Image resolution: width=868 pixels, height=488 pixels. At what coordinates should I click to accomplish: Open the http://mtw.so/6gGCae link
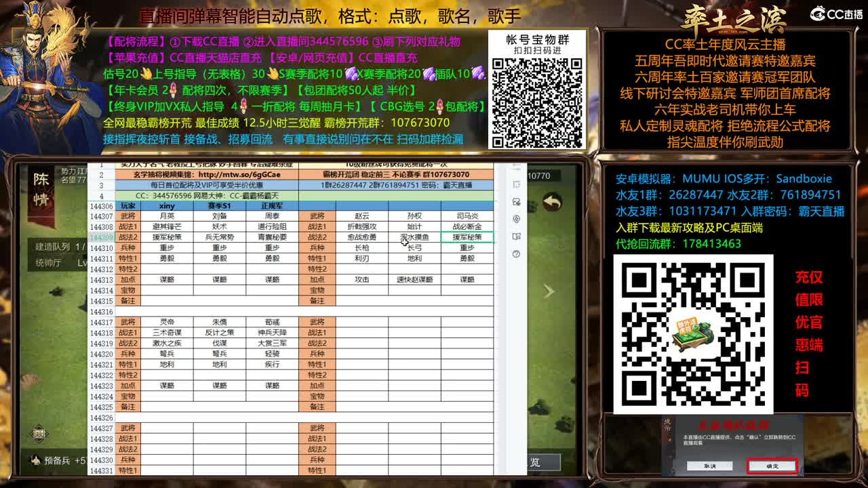tap(239, 175)
